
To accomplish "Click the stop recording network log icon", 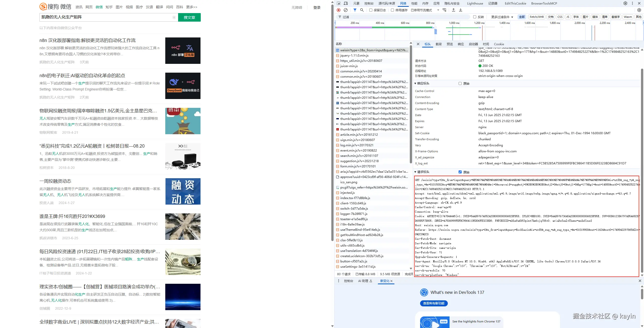I will pos(339,10).
